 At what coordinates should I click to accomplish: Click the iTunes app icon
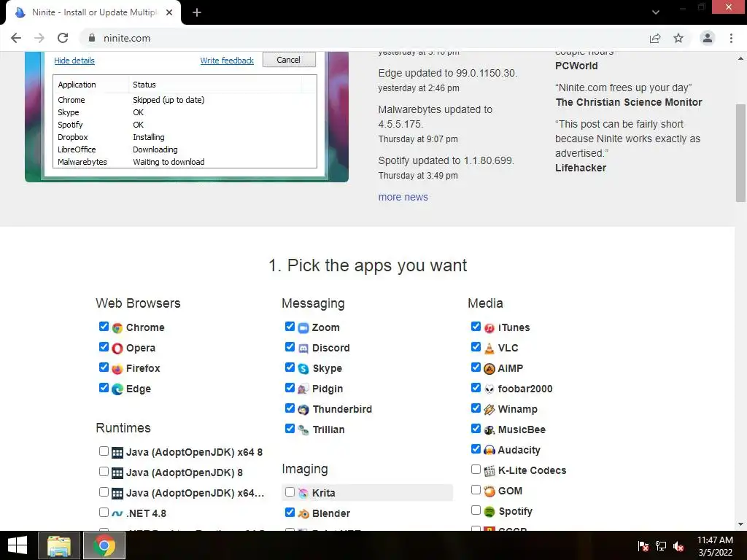coord(489,328)
